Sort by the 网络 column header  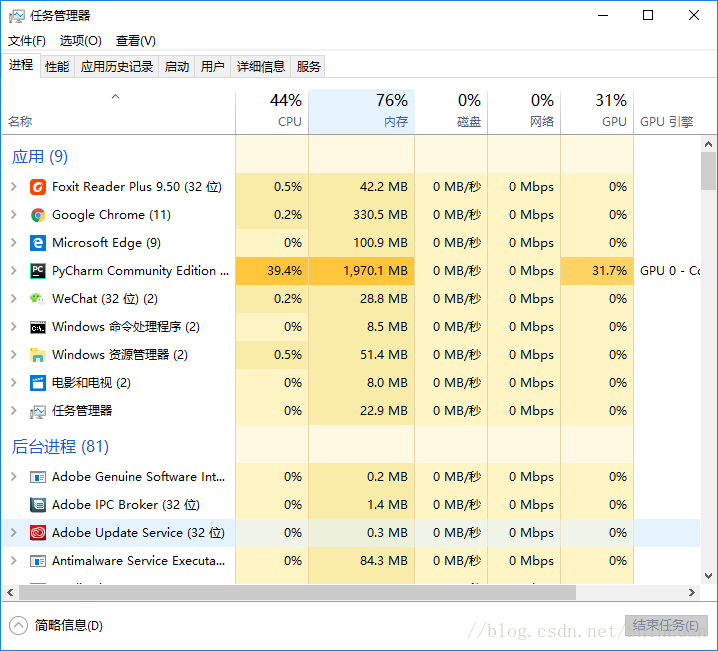(524, 112)
